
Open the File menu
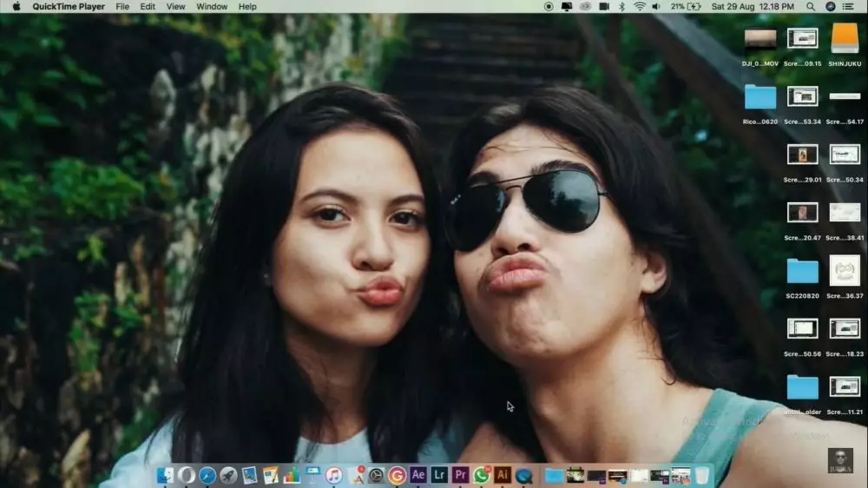[122, 6]
